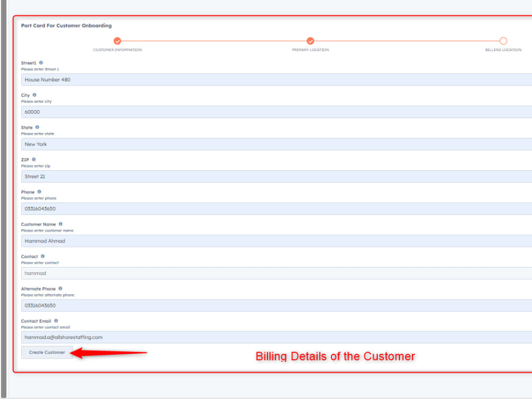Select the Billing Location step circle
Image resolution: width=532 pixels, height=399 pixels.
click(x=503, y=40)
